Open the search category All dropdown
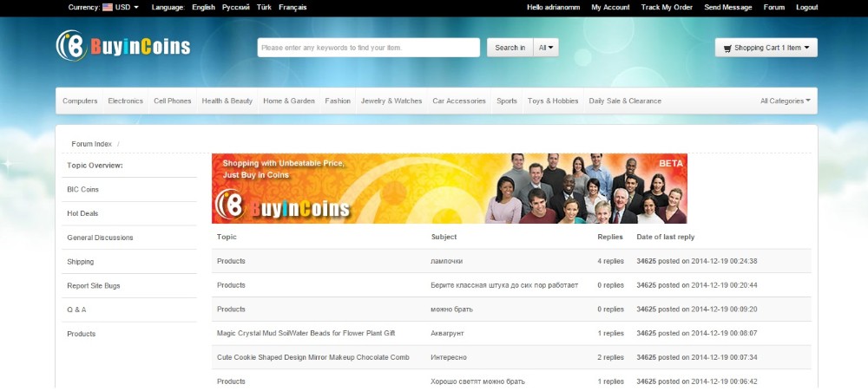 click(x=546, y=48)
